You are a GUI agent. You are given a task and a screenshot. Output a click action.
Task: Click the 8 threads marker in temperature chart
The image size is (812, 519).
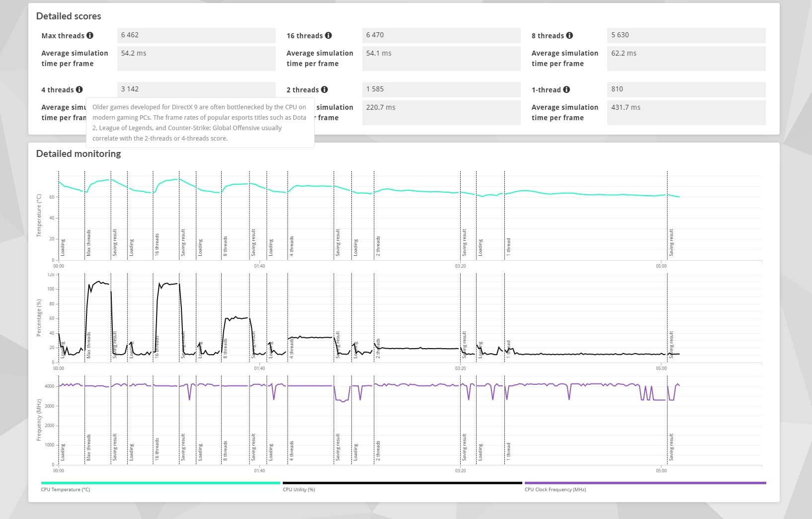225,246
